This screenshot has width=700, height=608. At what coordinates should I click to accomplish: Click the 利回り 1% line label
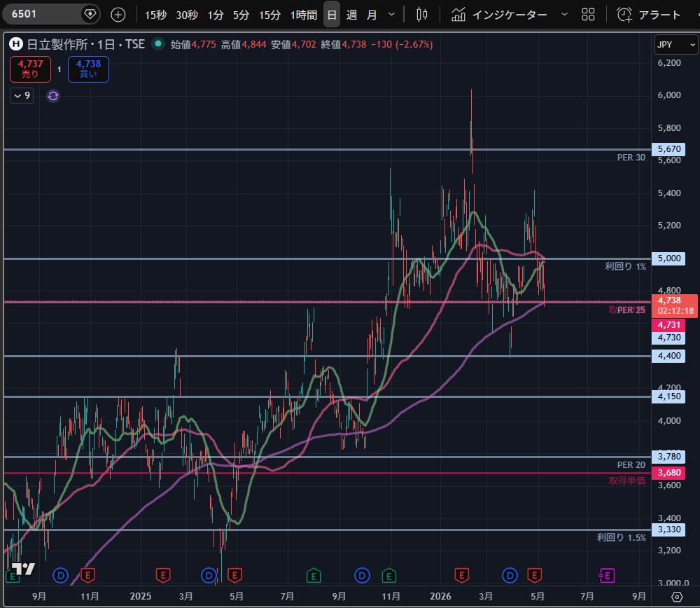coord(625,266)
